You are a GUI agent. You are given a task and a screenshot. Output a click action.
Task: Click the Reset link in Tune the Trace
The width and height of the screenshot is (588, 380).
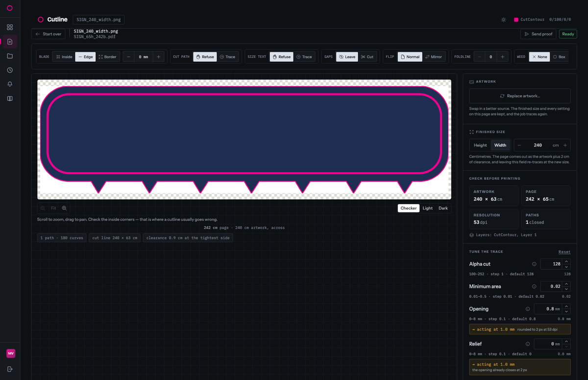click(x=564, y=252)
